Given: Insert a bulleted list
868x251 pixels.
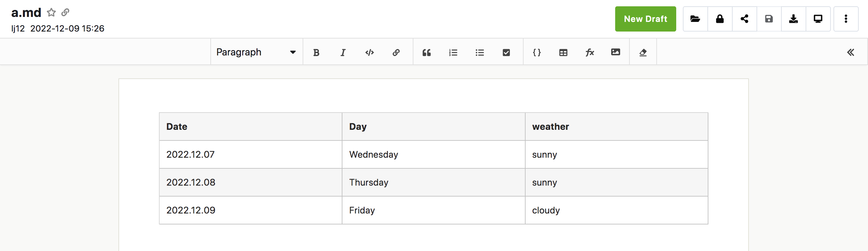Looking at the screenshot, I should (479, 53).
